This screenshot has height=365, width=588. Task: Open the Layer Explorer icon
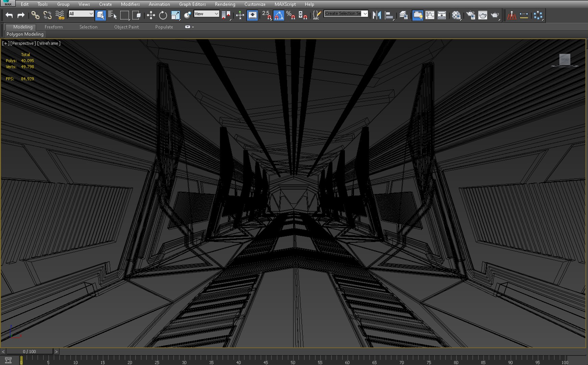[x=403, y=15]
